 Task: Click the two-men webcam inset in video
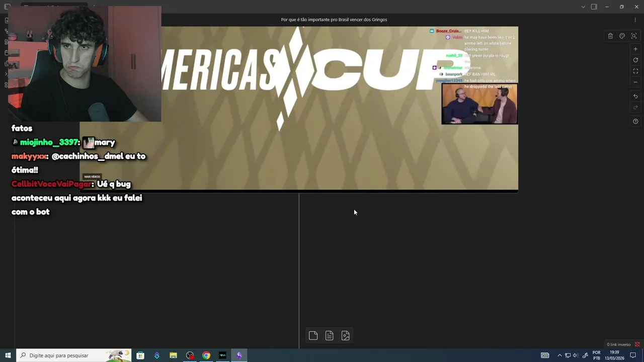[479, 104]
